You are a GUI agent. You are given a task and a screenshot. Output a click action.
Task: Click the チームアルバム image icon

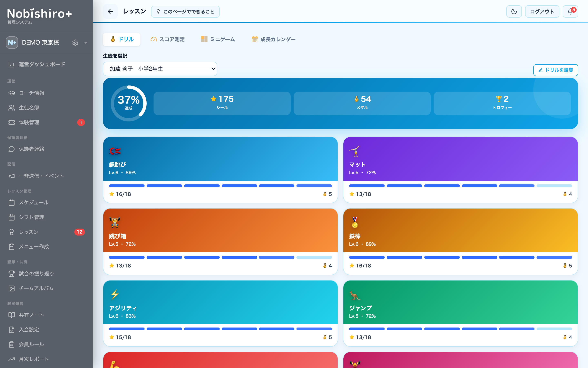(12, 288)
